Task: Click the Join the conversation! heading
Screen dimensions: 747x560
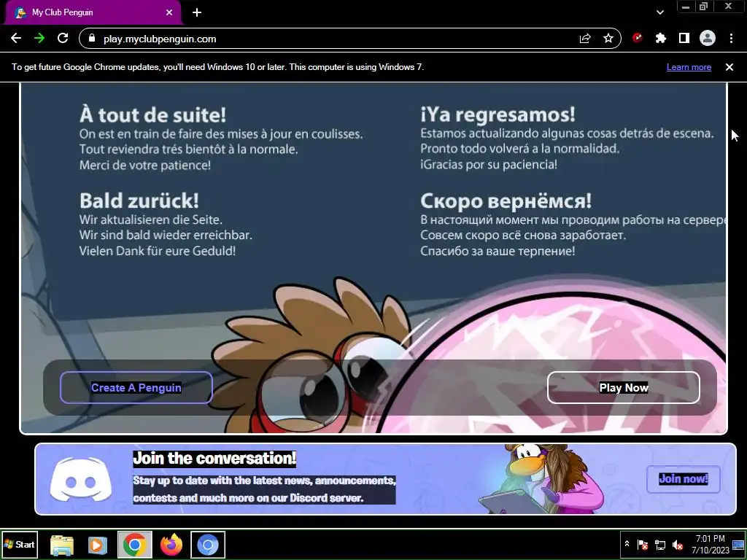Action: 214,458
